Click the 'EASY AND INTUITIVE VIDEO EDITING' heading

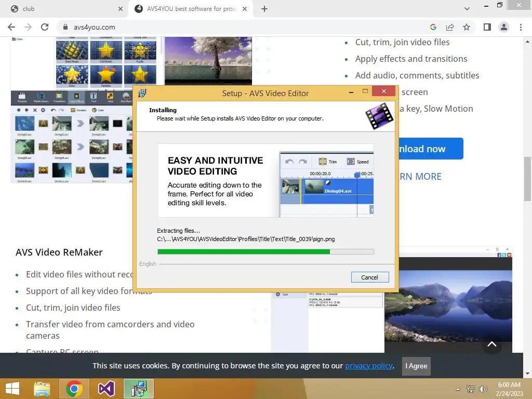[216, 166]
